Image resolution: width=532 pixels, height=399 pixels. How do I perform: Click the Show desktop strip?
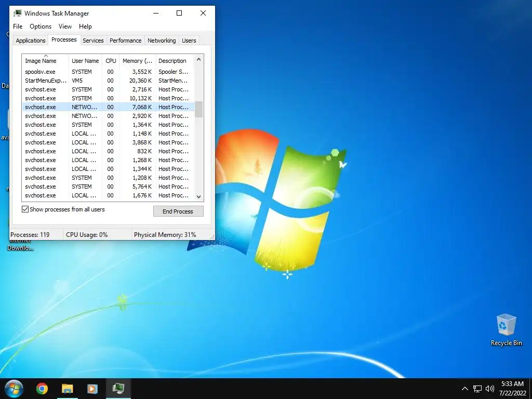pyautogui.click(x=530, y=389)
